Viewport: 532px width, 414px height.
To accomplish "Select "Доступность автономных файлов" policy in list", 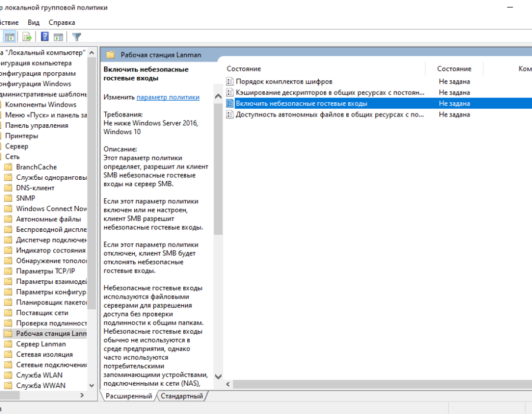I will pos(330,115).
